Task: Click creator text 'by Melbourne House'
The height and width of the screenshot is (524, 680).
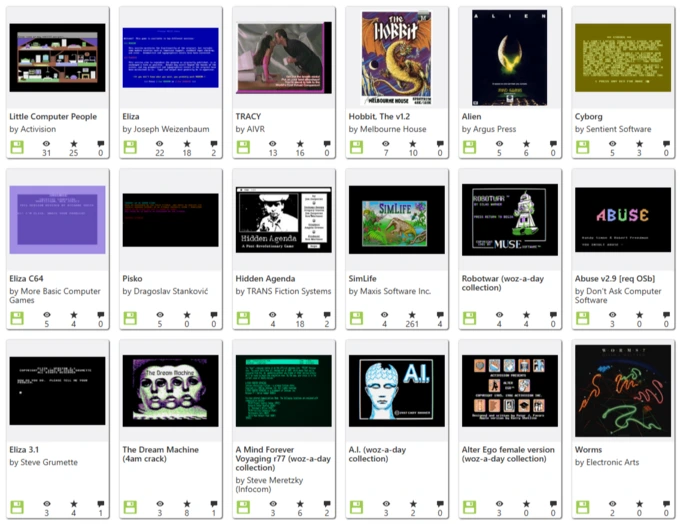Action: tap(387, 129)
